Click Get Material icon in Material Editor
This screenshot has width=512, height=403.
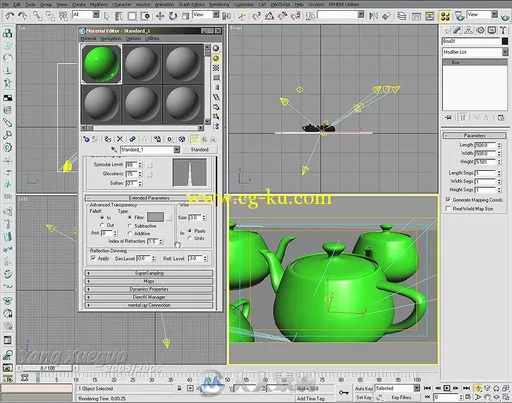click(86, 139)
